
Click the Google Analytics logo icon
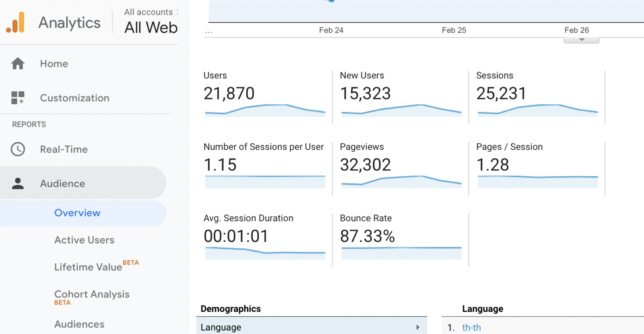15,23
